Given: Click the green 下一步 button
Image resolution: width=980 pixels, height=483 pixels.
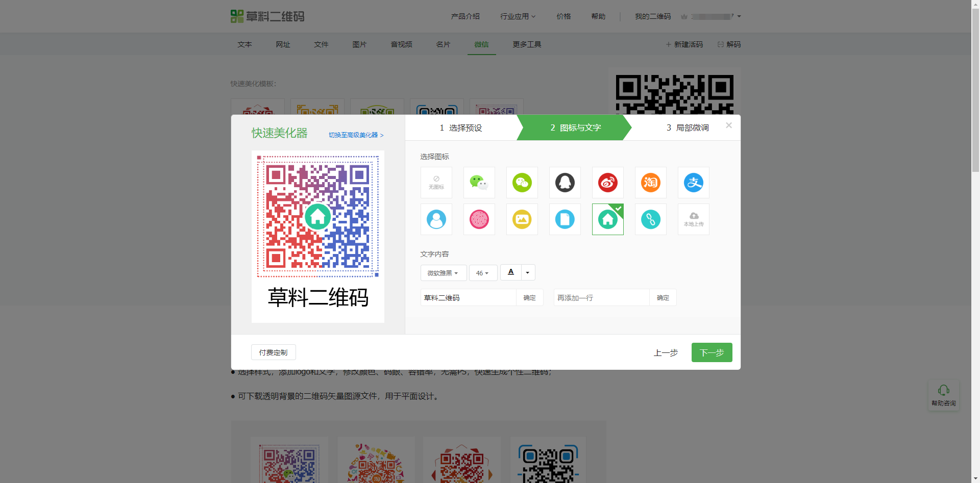Looking at the screenshot, I should point(712,352).
